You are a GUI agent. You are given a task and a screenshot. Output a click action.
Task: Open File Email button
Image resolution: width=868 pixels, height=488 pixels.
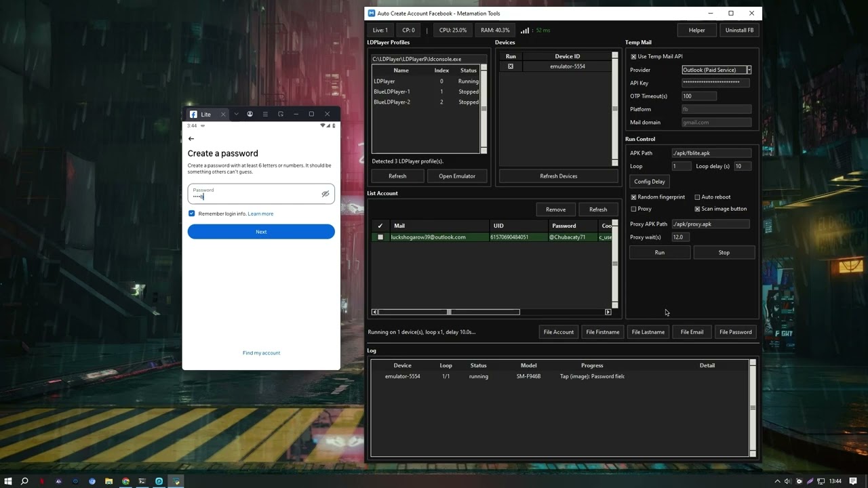coord(692,332)
